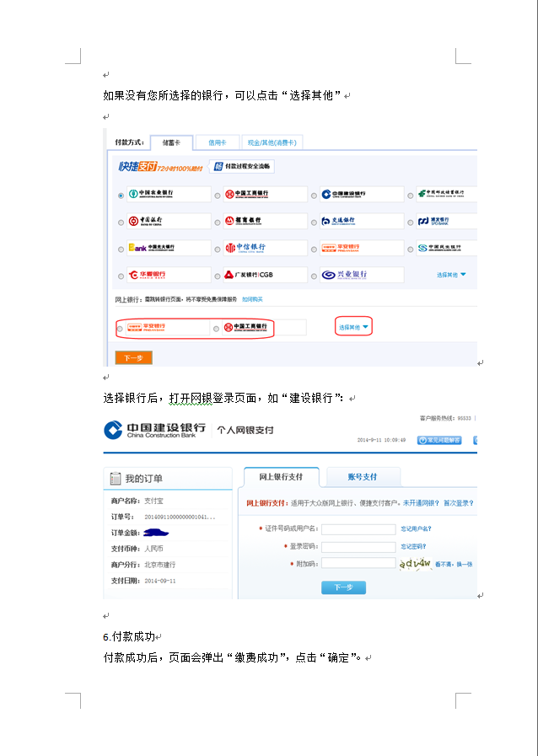Select the 中国农业银行 radio button
The width and height of the screenshot is (538, 756).
[121, 196]
